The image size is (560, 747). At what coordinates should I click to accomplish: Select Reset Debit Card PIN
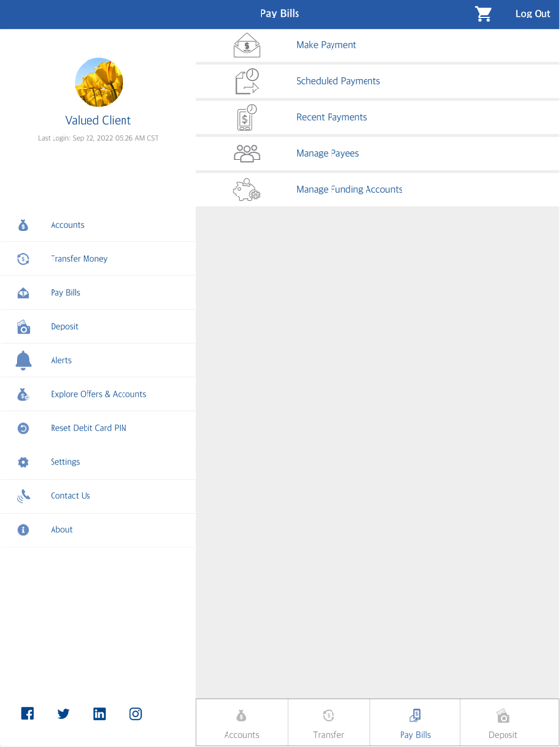pyautogui.click(x=98, y=428)
